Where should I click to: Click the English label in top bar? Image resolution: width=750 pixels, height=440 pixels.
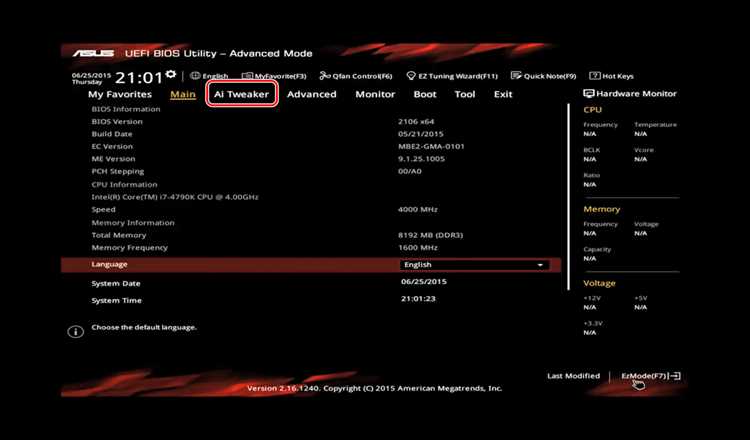coord(215,76)
